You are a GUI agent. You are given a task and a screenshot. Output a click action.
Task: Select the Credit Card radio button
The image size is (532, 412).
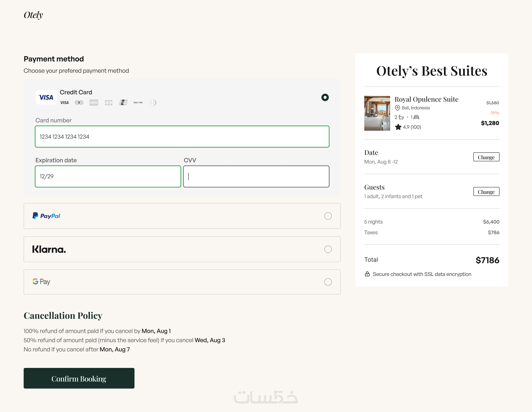325,97
